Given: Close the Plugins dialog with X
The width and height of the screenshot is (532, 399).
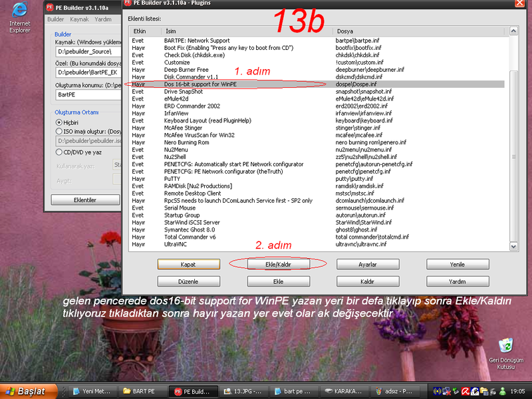Looking at the screenshot, I should point(520,3).
